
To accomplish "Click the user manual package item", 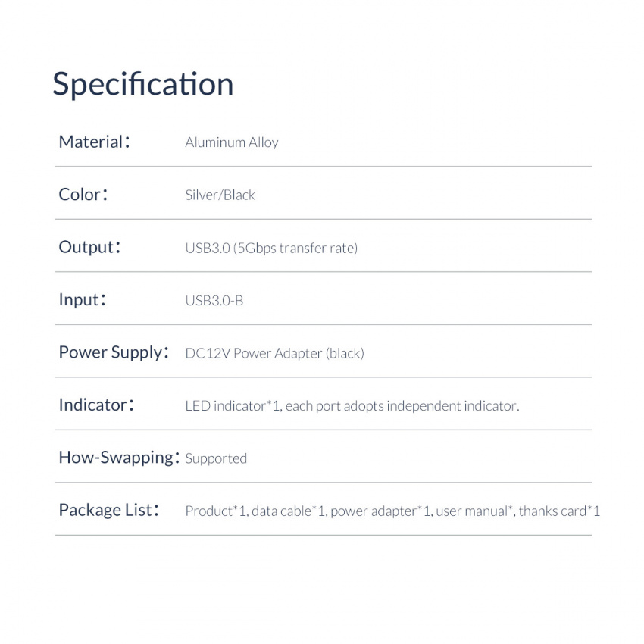I will [475, 511].
